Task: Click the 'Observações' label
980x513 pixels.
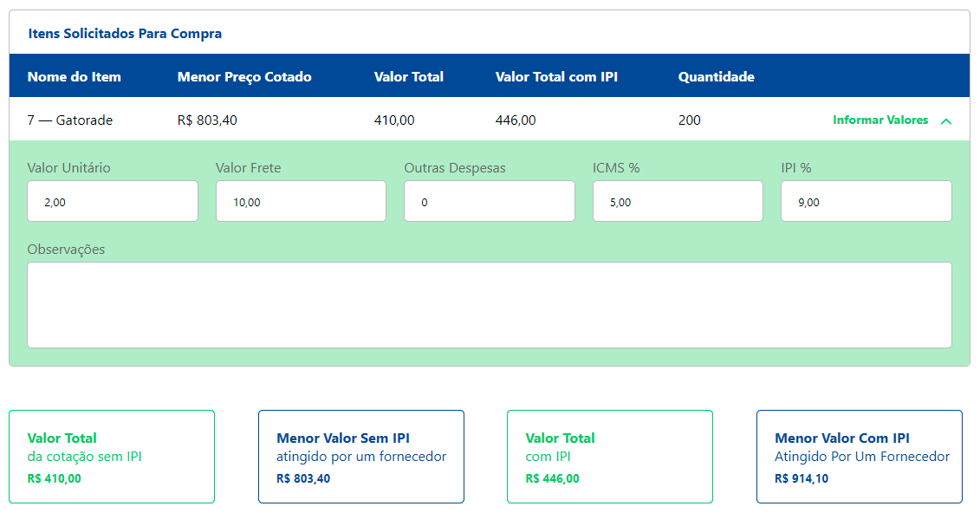Action: 66,250
